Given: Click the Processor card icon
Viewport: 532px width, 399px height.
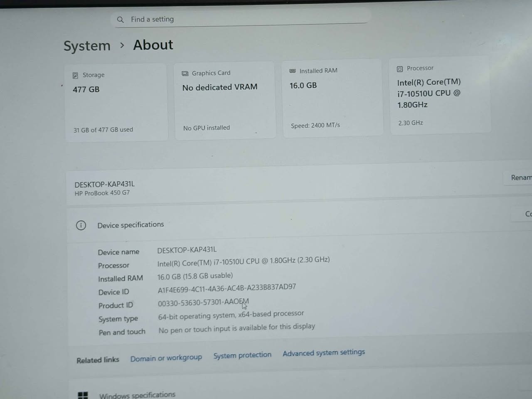Looking at the screenshot, I should (400, 69).
